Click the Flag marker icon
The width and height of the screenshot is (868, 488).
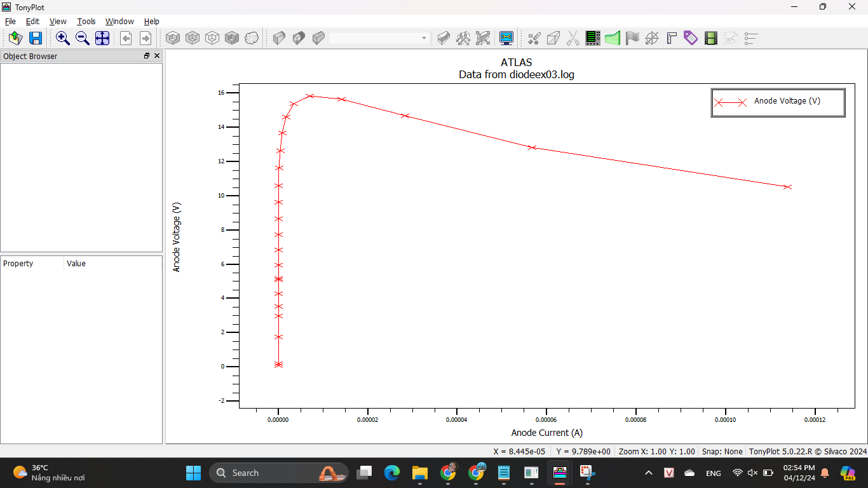pos(632,38)
